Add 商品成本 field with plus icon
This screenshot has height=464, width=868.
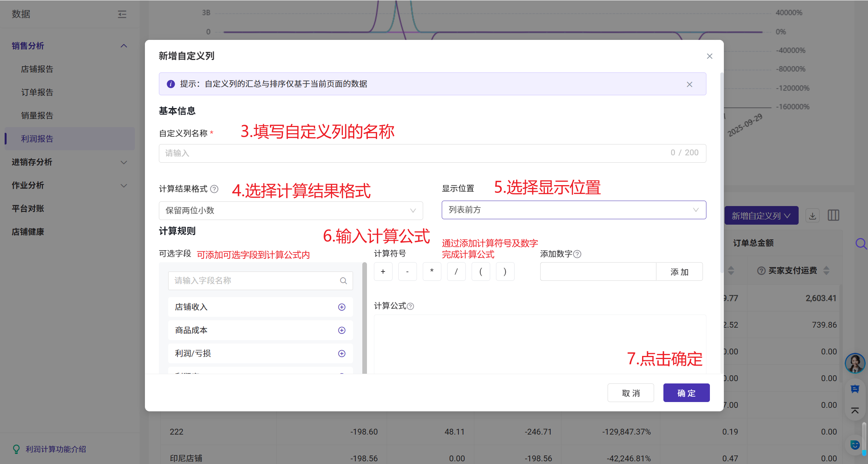[341, 330]
